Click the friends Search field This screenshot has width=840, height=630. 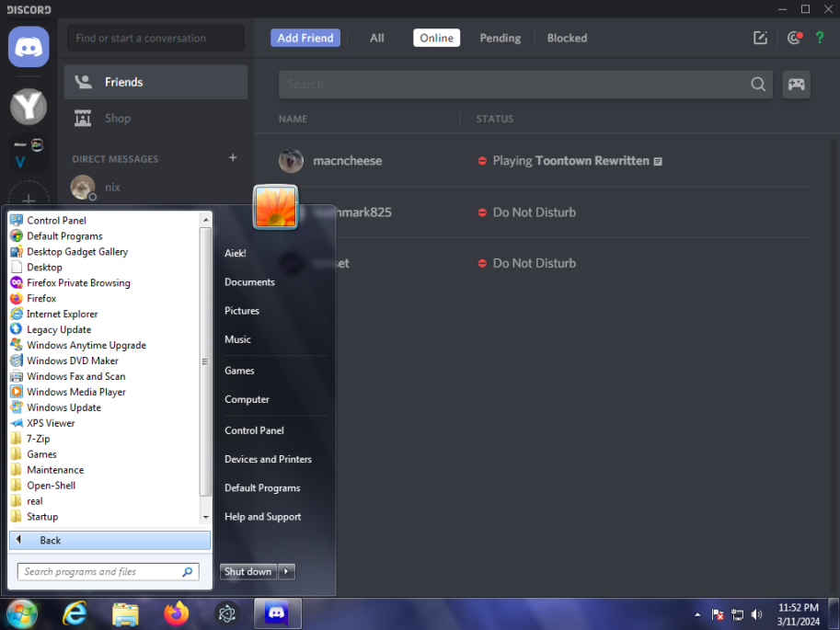click(525, 84)
